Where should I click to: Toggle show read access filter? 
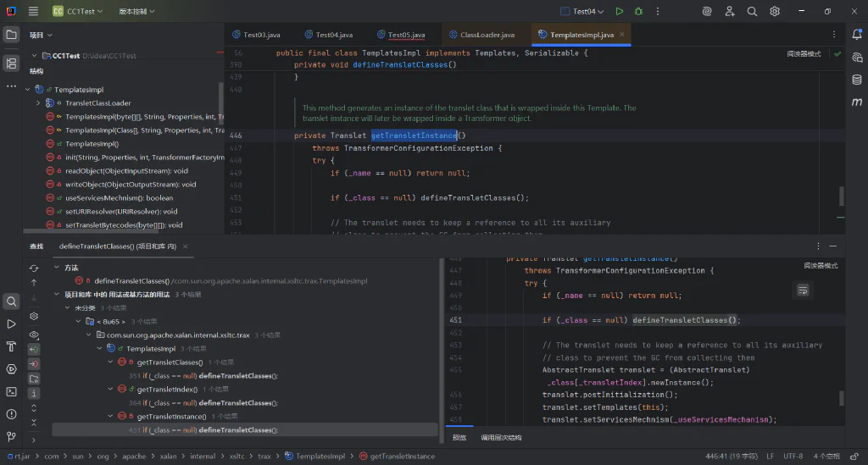click(34, 350)
